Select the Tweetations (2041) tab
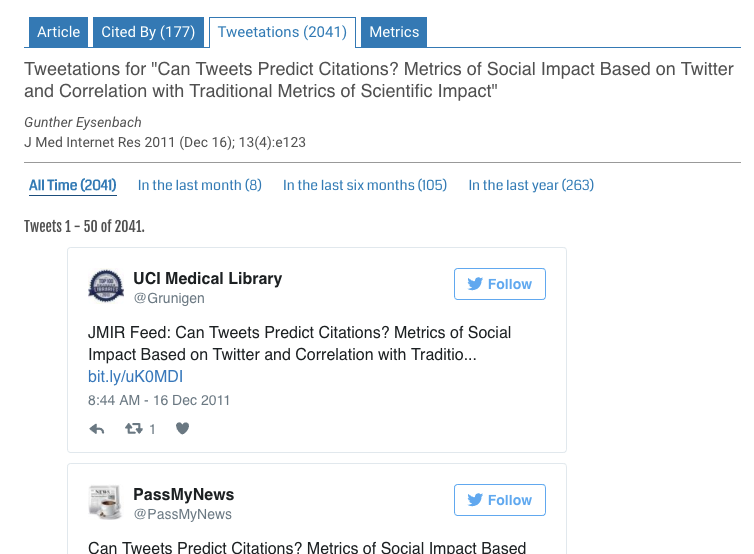The width and height of the screenshot is (754, 554). (282, 32)
